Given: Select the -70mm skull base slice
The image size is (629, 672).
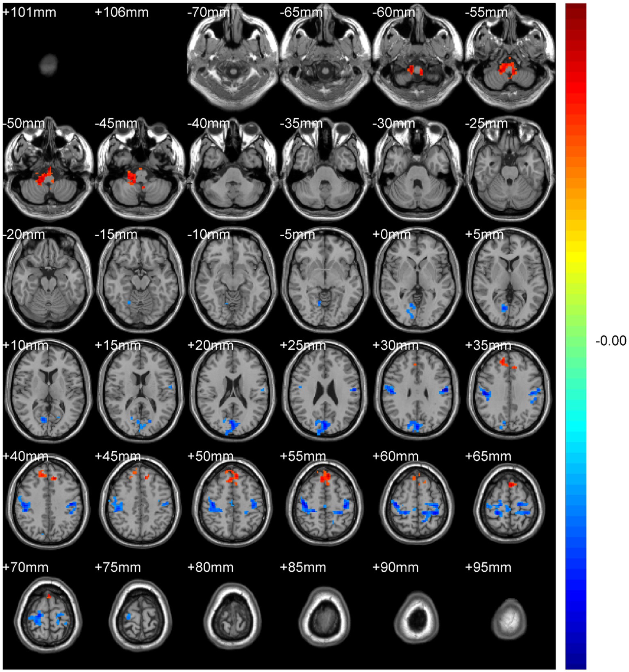Looking at the screenshot, I should (x=232, y=59).
